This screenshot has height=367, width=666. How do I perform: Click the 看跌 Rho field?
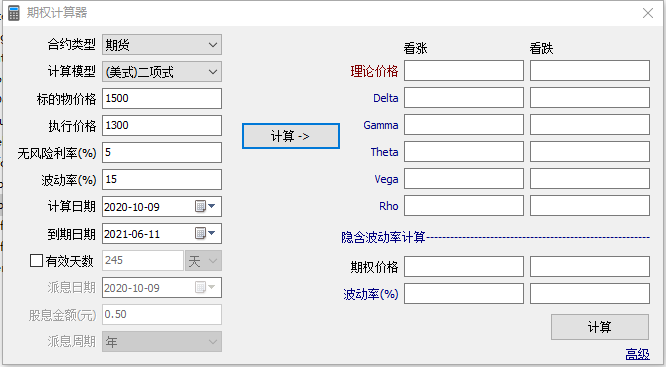(x=590, y=206)
